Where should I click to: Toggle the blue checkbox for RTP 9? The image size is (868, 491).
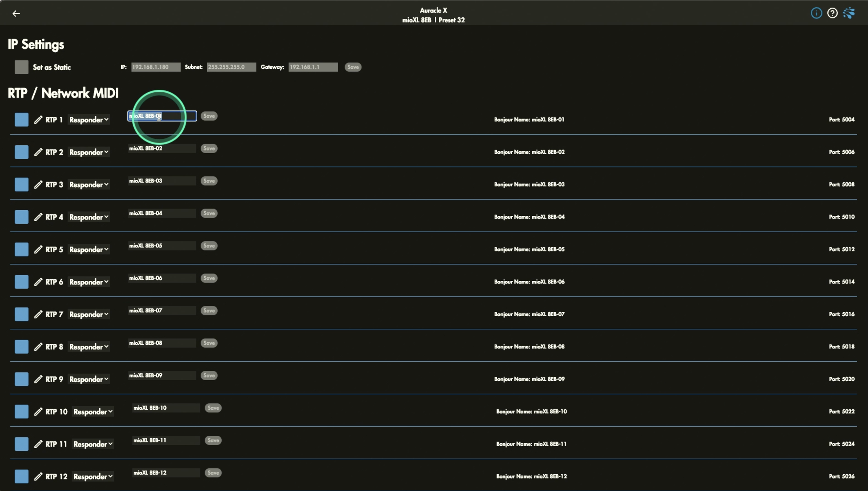pos(22,379)
